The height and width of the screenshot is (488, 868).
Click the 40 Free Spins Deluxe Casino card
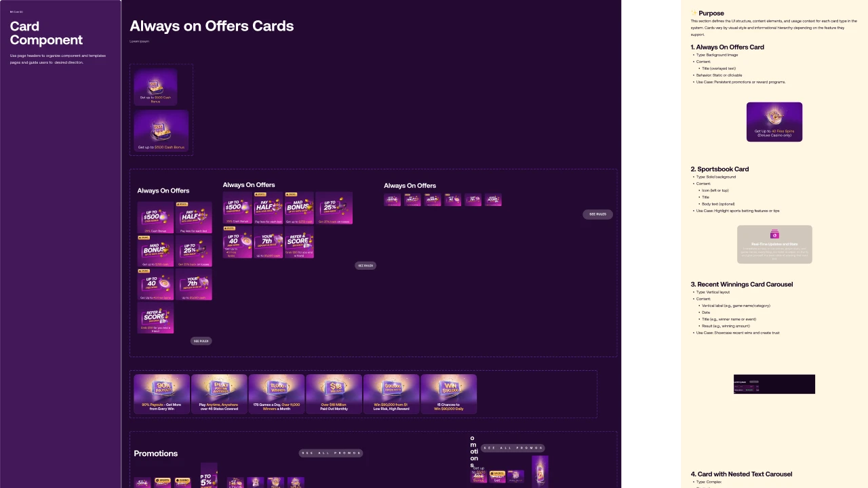[774, 122]
